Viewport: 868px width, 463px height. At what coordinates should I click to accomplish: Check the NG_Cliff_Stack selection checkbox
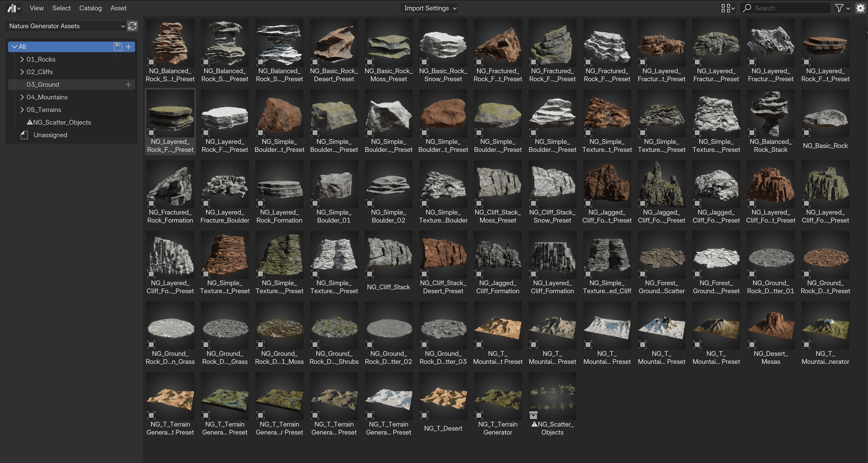click(x=369, y=274)
